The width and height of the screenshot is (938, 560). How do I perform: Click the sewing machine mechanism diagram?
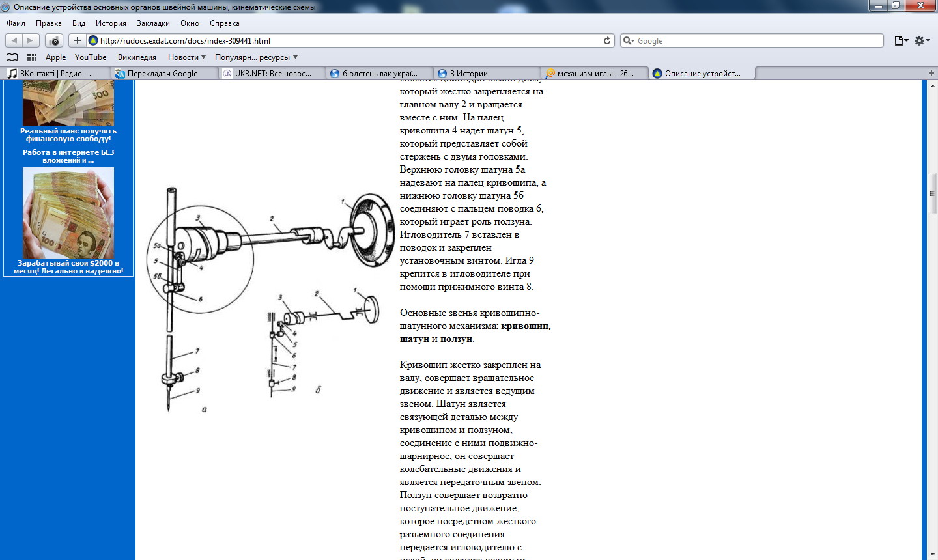pos(270,300)
